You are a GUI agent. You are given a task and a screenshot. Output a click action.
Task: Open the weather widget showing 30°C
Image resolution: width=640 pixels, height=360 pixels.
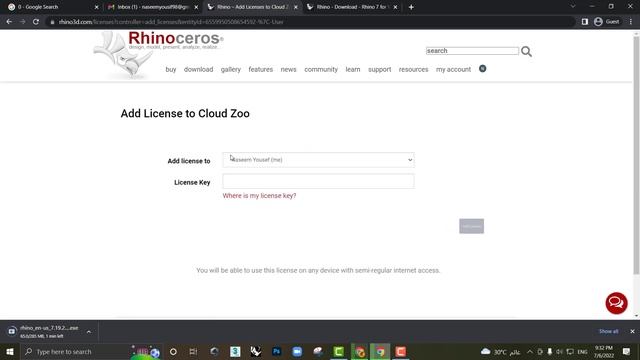point(500,351)
